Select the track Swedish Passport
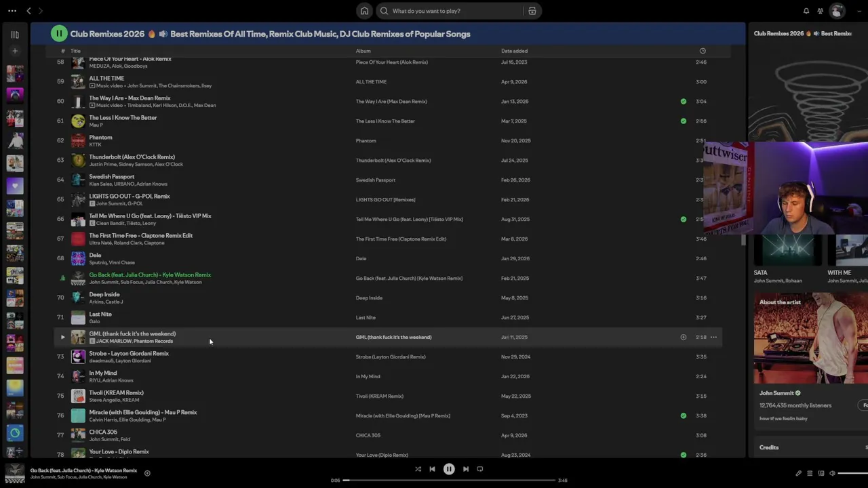The height and width of the screenshot is (488, 868). pos(112,177)
